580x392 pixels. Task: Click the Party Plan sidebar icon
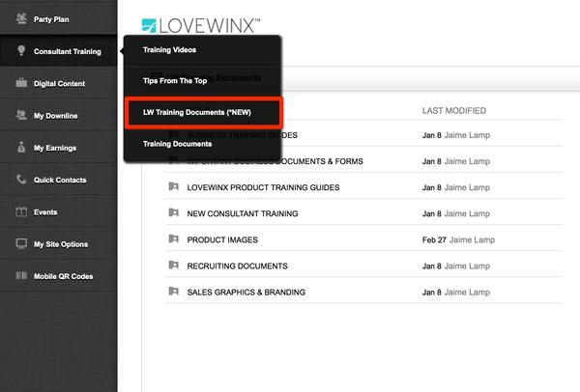[x=21, y=18]
